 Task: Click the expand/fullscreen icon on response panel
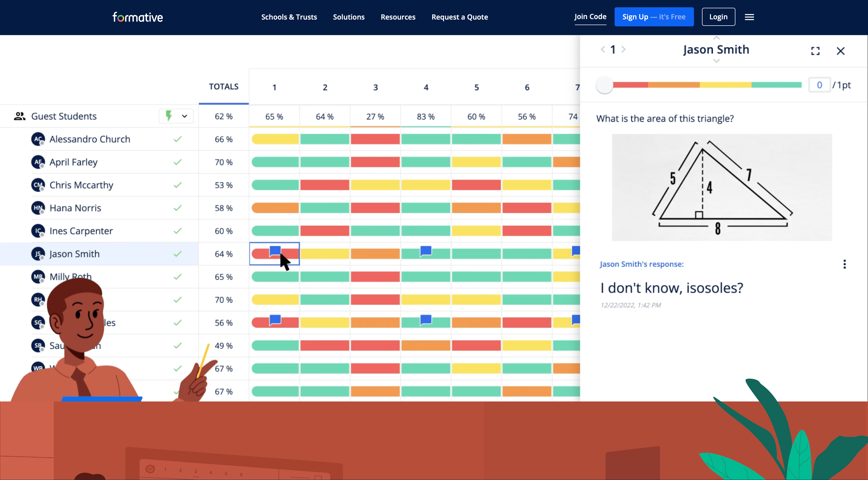(815, 50)
